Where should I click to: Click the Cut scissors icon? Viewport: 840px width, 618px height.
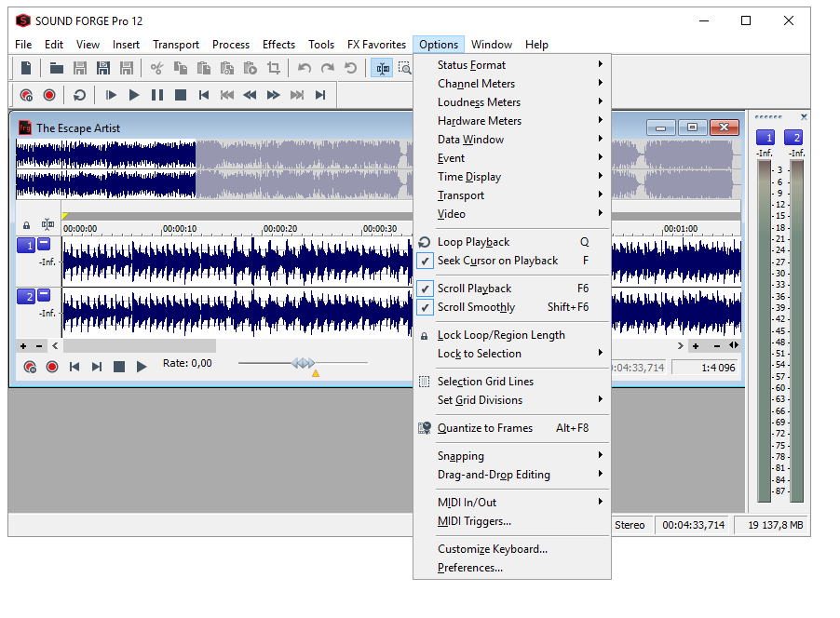click(x=156, y=68)
